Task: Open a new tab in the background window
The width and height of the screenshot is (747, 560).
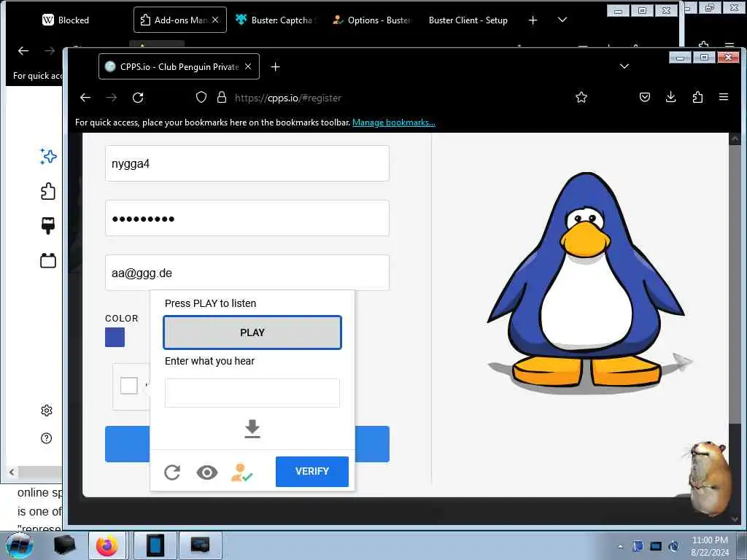Action: pos(533,20)
